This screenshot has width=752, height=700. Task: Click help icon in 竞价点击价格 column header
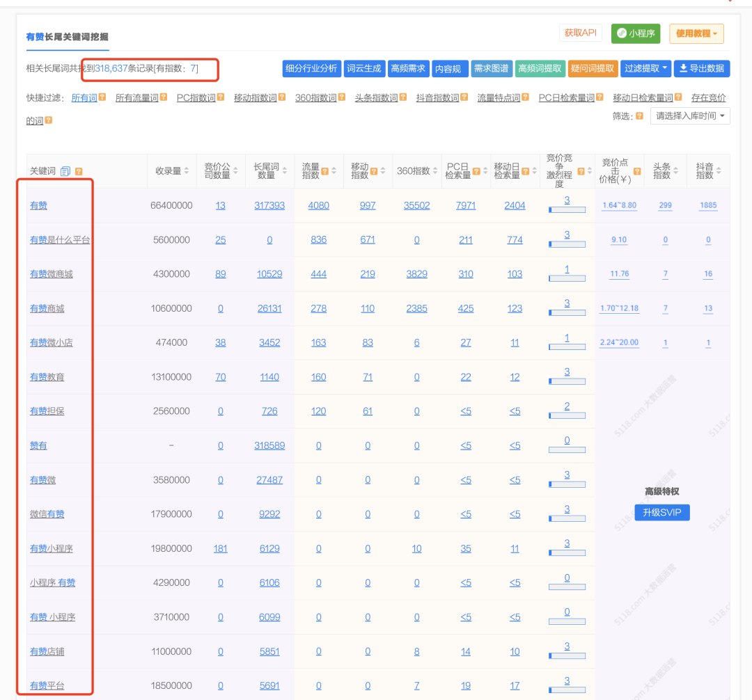637,171
